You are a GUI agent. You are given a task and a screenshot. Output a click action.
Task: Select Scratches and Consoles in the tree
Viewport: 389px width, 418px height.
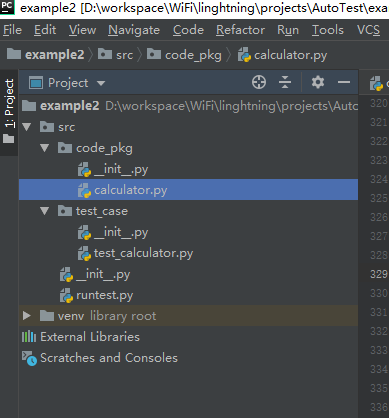(188, 358)
